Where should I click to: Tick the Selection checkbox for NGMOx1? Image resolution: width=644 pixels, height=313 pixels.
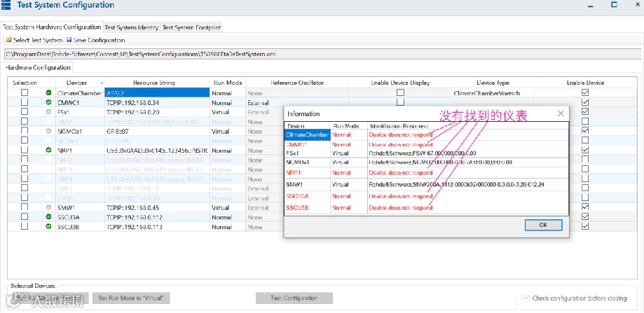(25, 131)
